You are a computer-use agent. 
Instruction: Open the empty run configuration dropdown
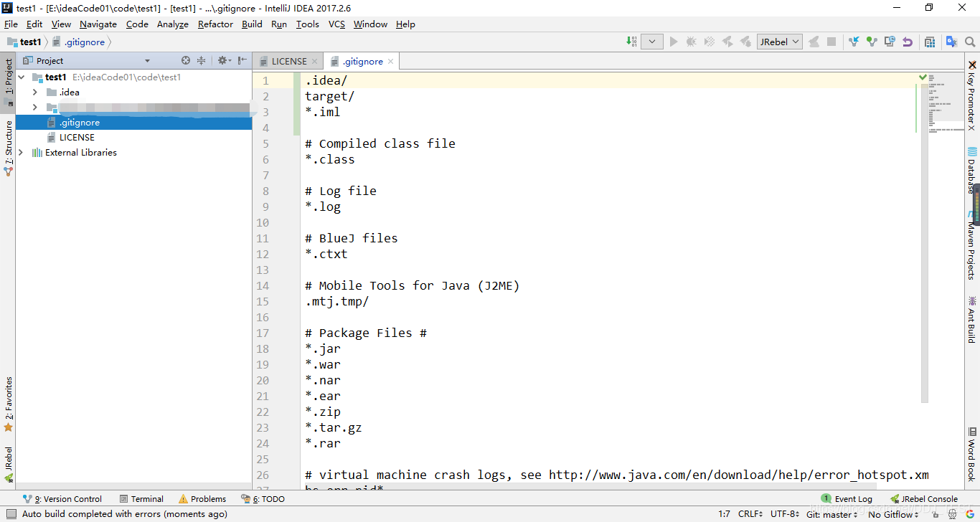651,42
